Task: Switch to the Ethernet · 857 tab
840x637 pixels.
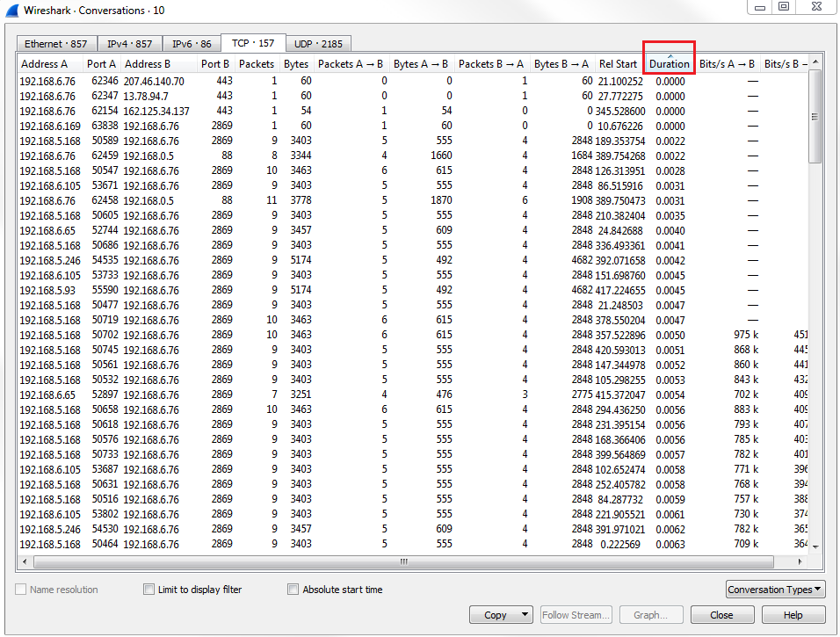Action: pos(55,44)
